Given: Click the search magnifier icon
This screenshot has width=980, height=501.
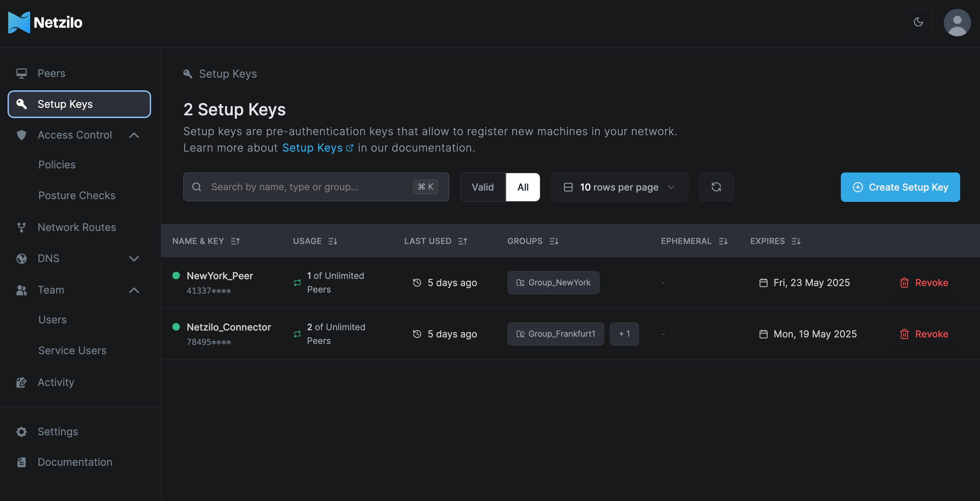Looking at the screenshot, I should point(197,187).
